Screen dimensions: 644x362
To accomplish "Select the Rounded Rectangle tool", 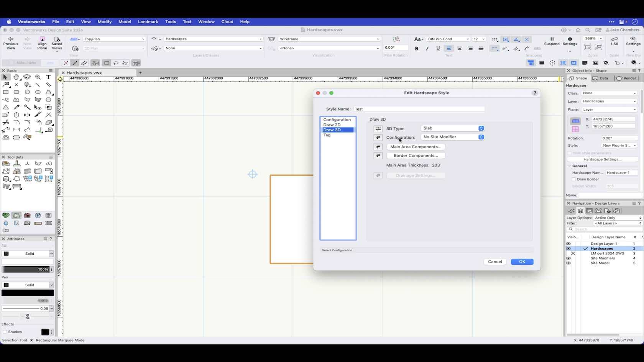I will click(x=16, y=92).
